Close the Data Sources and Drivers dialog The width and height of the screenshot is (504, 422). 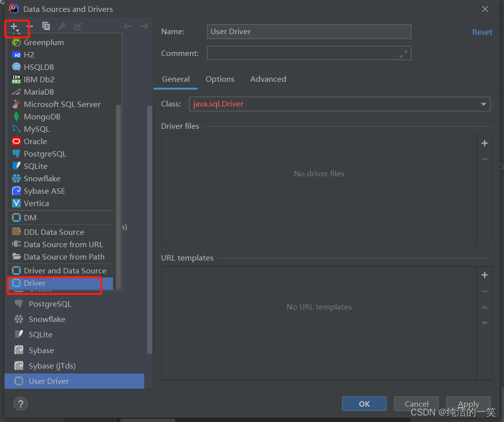point(485,9)
